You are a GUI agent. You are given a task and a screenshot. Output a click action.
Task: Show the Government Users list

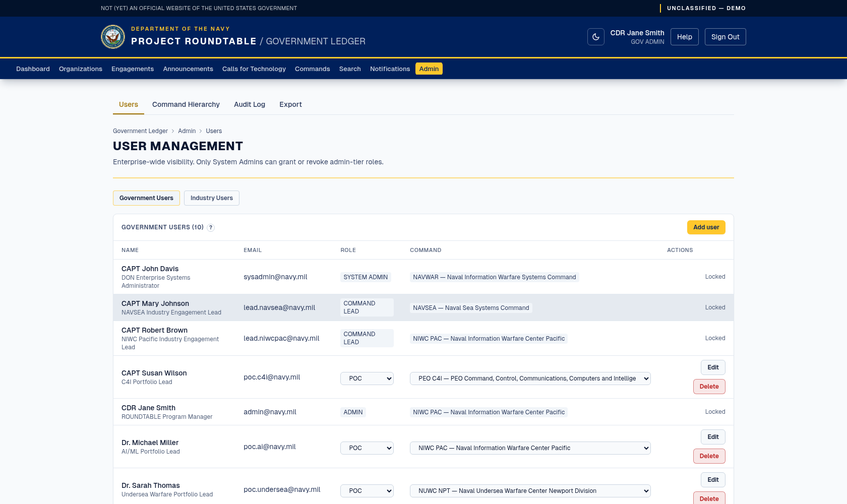coord(146,198)
